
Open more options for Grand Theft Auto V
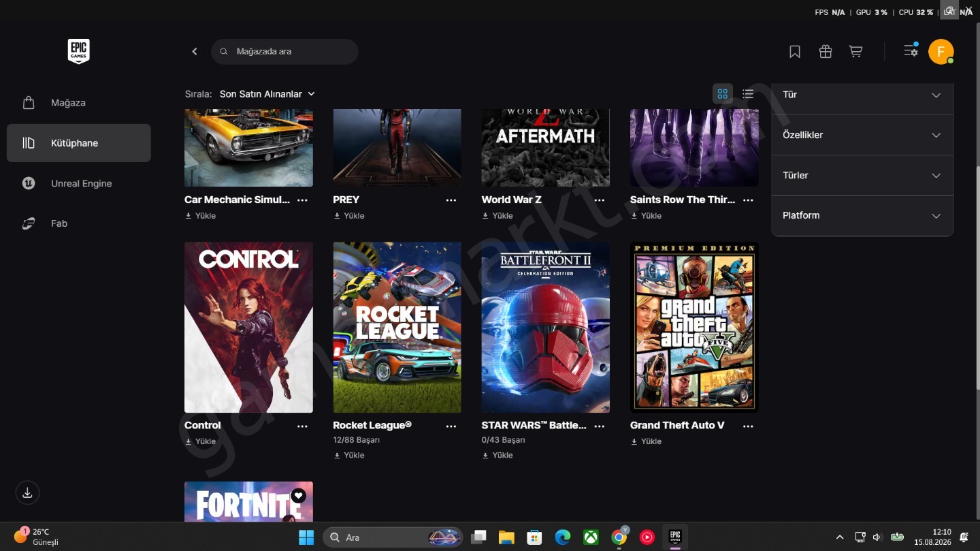[x=748, y=426]
